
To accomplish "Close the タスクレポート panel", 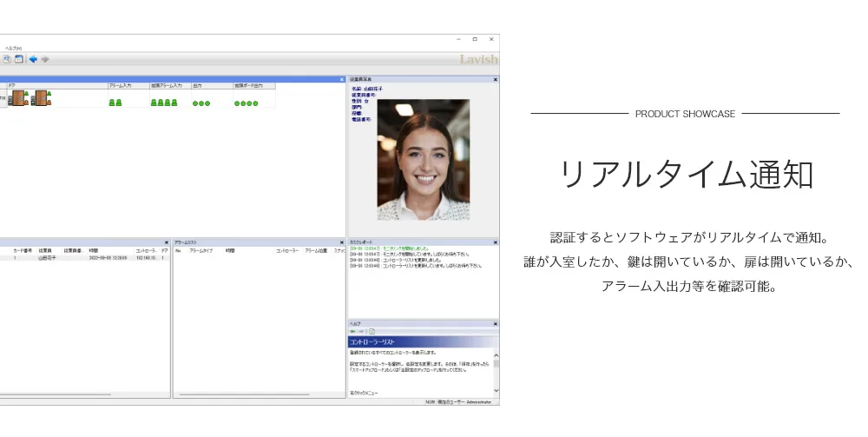I will click(x=495, y=242).
